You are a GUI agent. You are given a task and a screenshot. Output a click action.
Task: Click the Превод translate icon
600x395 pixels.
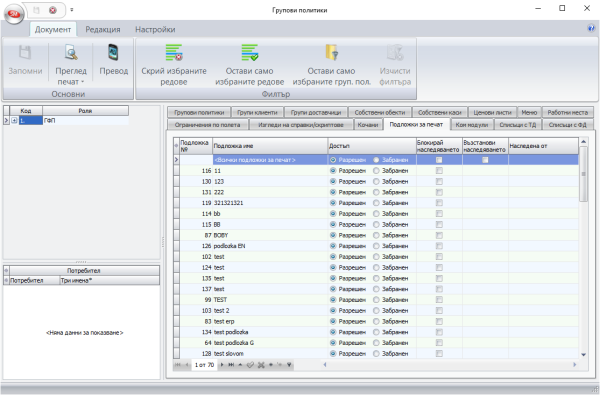pyautogui.click(x=113, y=53)
